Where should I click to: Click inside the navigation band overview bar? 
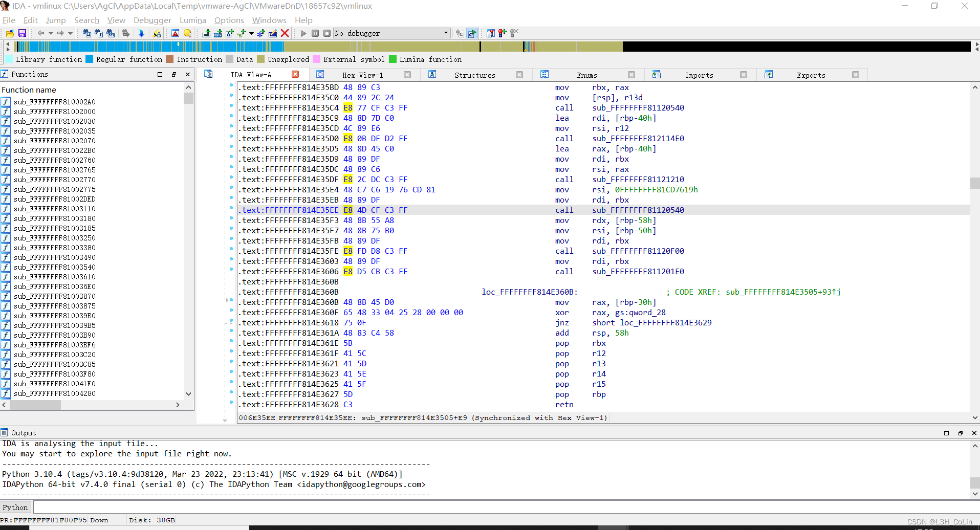pos(307,47)
